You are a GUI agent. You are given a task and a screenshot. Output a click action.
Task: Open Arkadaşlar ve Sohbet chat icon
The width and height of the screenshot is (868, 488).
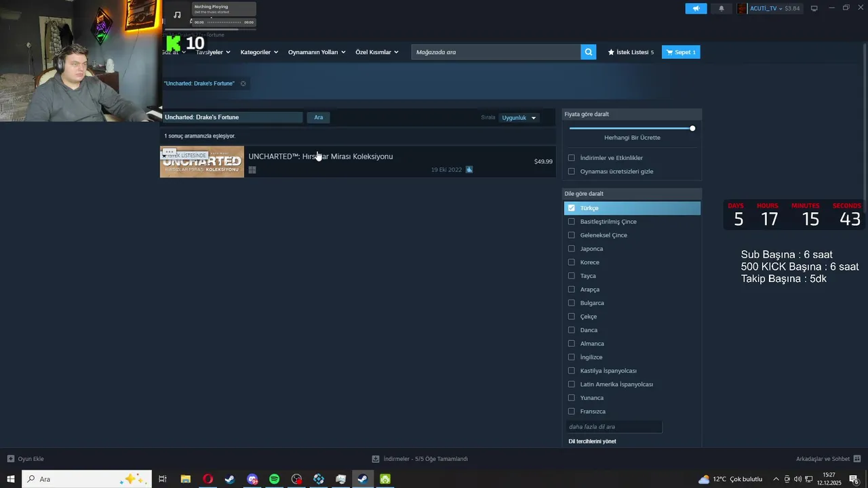pos(857,459)
